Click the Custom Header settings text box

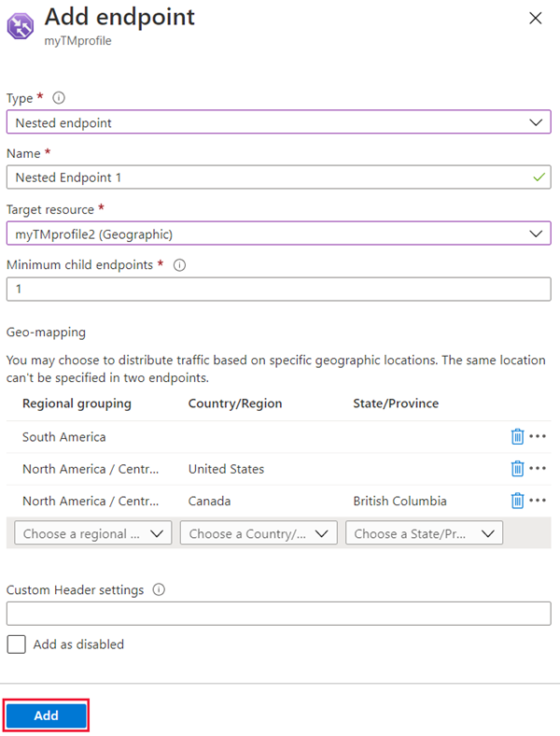pos(278,614)
